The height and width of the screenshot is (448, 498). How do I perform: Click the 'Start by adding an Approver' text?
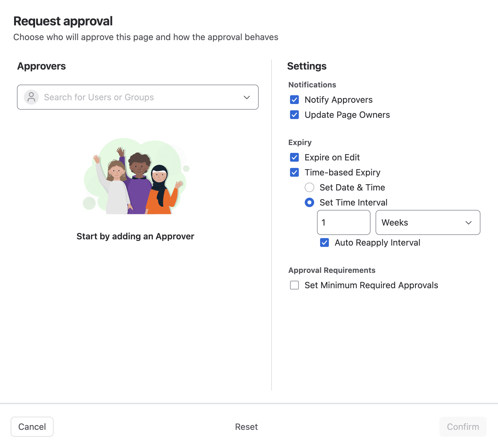click(135, 236)
